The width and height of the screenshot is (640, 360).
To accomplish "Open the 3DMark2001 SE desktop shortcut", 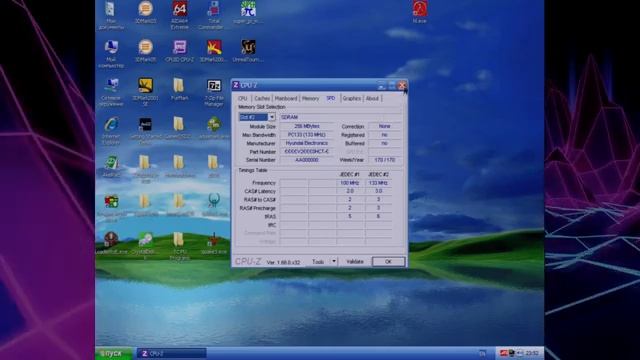I will (145, 92).
